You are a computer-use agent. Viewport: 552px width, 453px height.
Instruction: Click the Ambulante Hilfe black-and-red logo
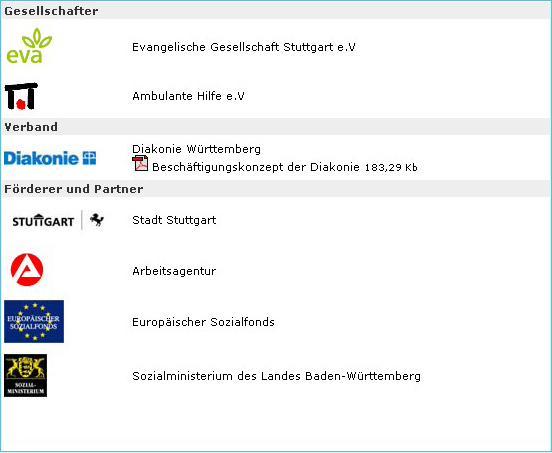click(21, 96)
